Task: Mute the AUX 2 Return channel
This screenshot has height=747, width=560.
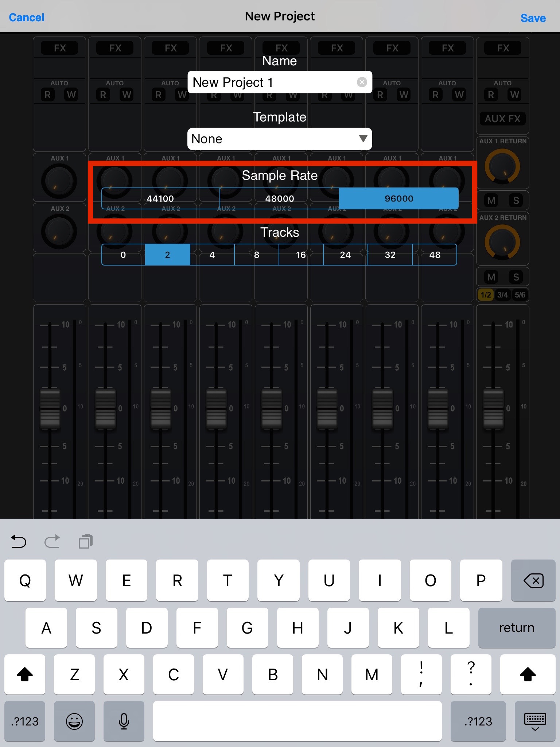Action: 491,277
